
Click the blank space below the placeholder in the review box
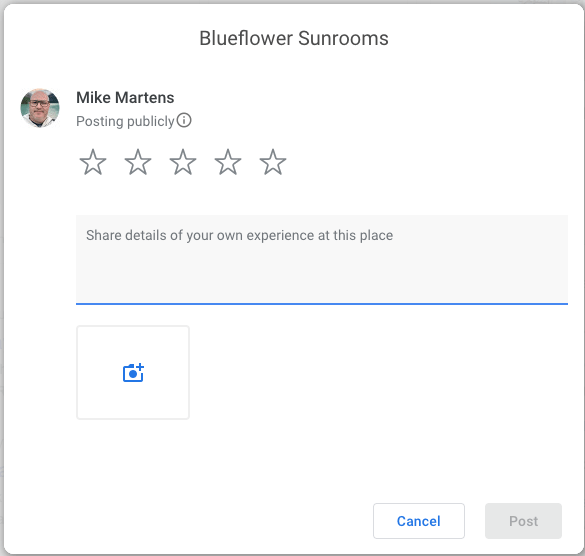coord(322,274)
